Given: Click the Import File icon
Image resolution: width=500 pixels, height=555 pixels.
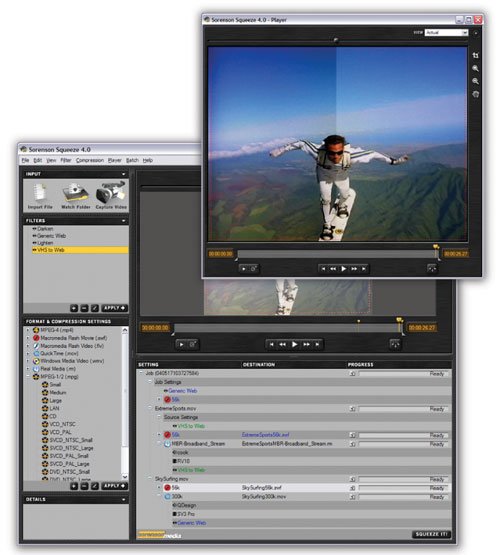Looking at the screenshot, I should 40,193.
